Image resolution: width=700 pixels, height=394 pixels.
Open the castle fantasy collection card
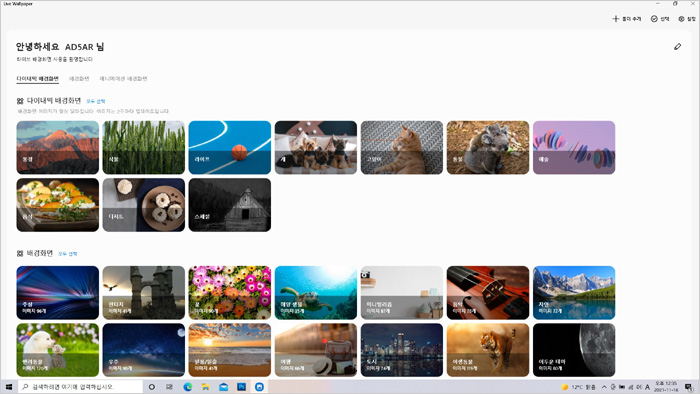tap(144, 293)
